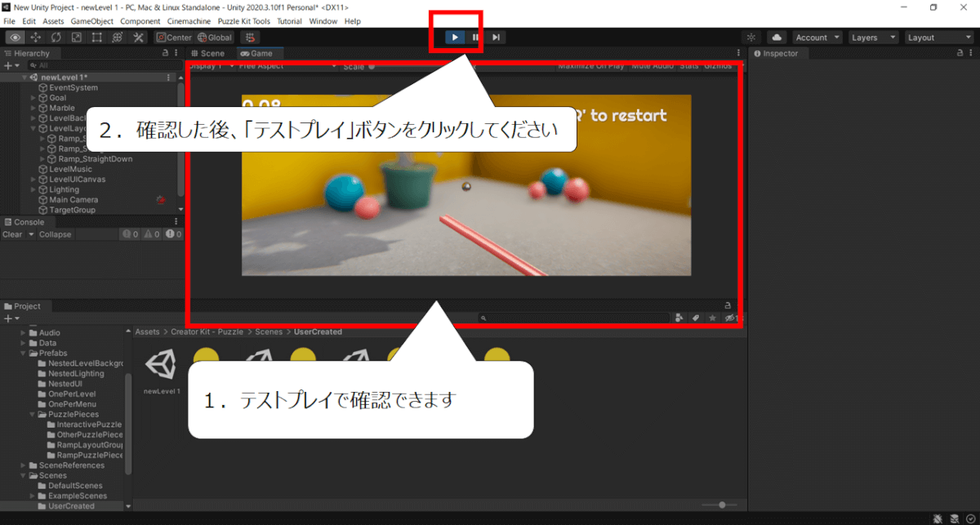Lock the Project panel

click(727, 306)
